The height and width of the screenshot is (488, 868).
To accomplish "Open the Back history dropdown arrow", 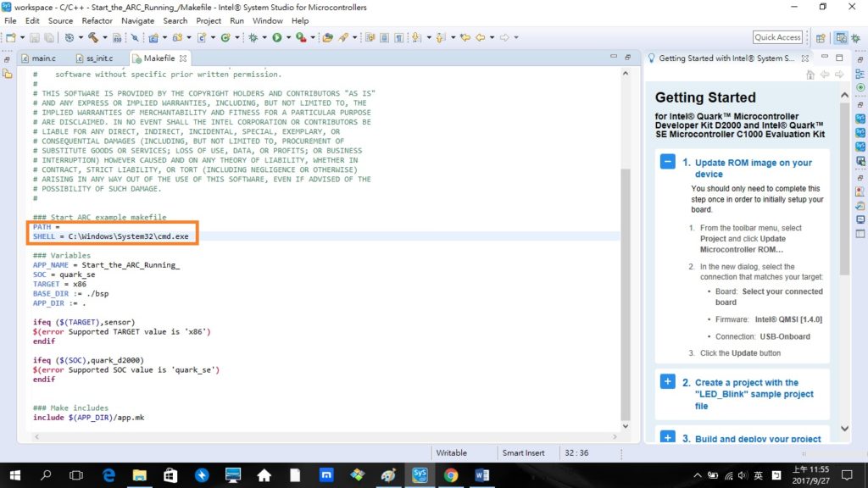I will pos(492,37).
